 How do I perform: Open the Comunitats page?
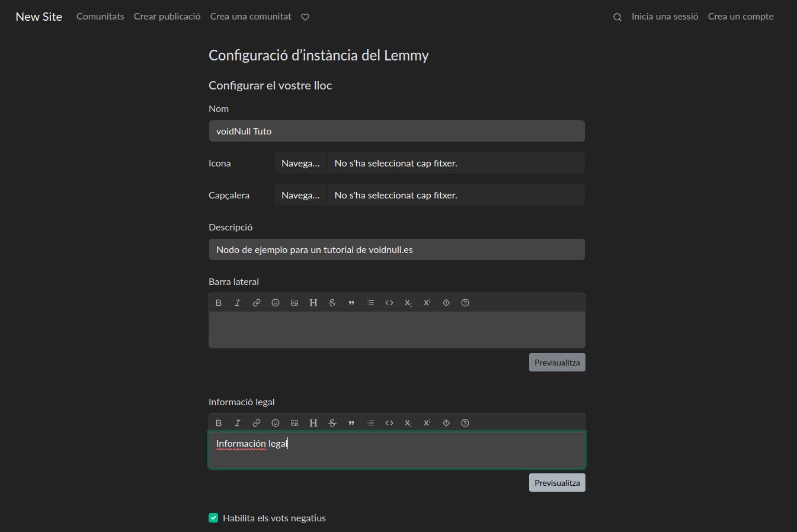pyautogui.click(x=100, y=17)
